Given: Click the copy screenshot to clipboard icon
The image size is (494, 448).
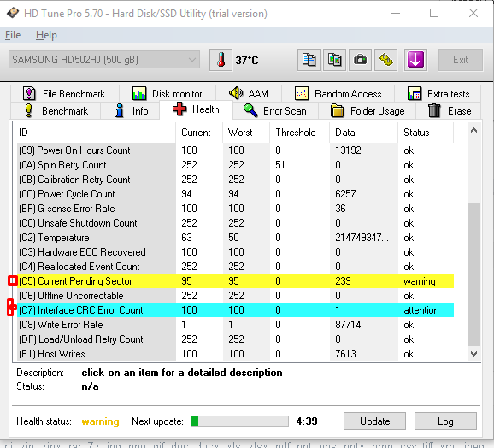Looking at the screenshot, I should 334,60.
